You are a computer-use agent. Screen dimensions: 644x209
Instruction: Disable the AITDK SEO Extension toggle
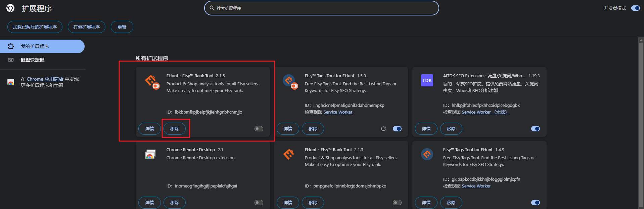click(x=535, y=129)
